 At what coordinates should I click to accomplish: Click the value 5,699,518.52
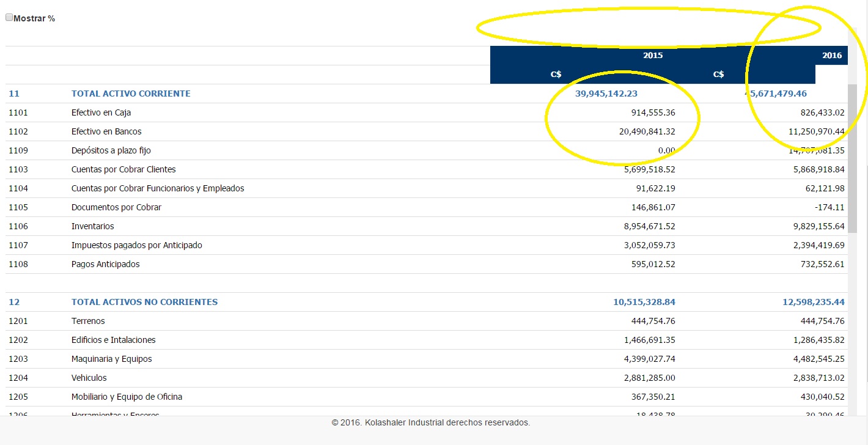click(x=650, y=169)
